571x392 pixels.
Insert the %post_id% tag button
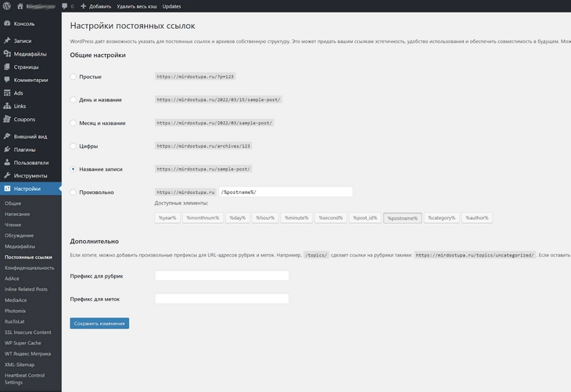click(365, 218)
